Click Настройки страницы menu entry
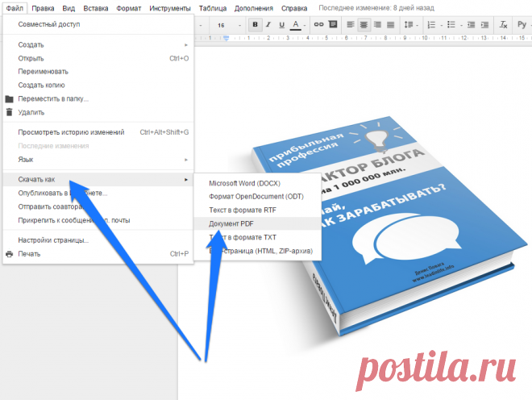The height and width of the screenshot is (400, 532). click(x=53, y=240)
